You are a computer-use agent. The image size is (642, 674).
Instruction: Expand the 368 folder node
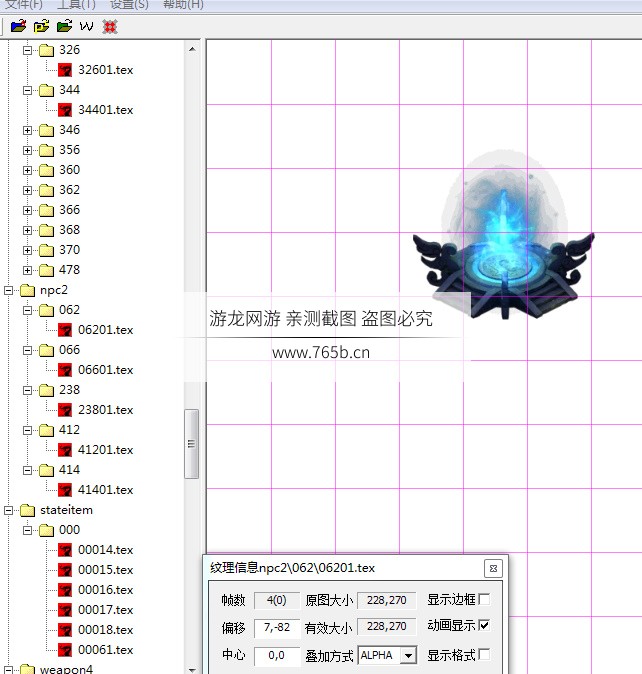(x=28, y=230)
